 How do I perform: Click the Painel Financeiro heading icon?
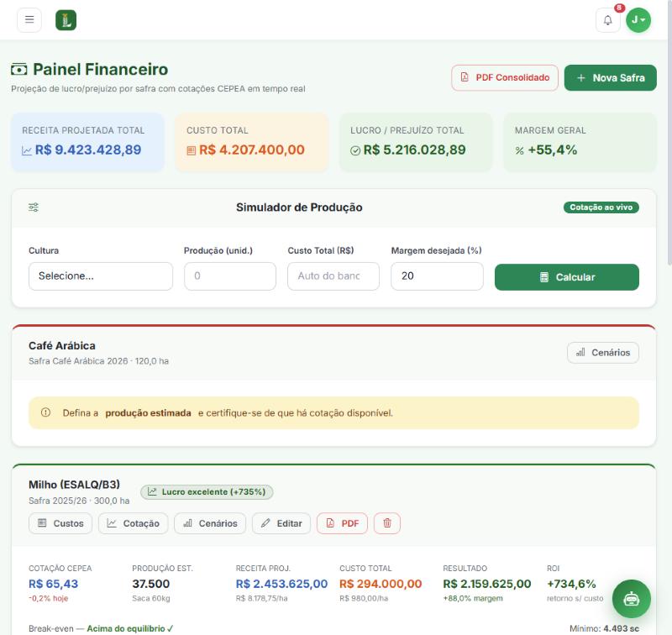18,70
